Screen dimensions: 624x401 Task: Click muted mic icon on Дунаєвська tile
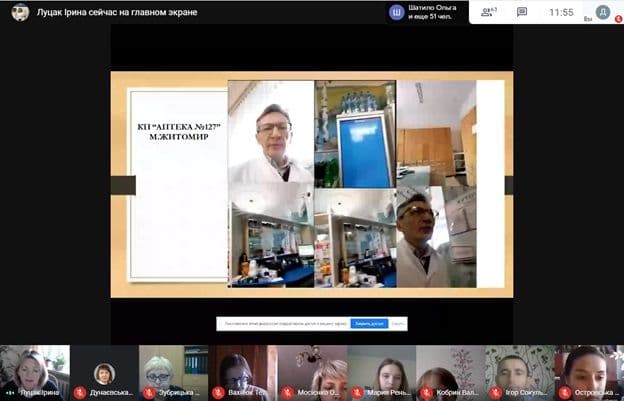[x=80, y=393]
